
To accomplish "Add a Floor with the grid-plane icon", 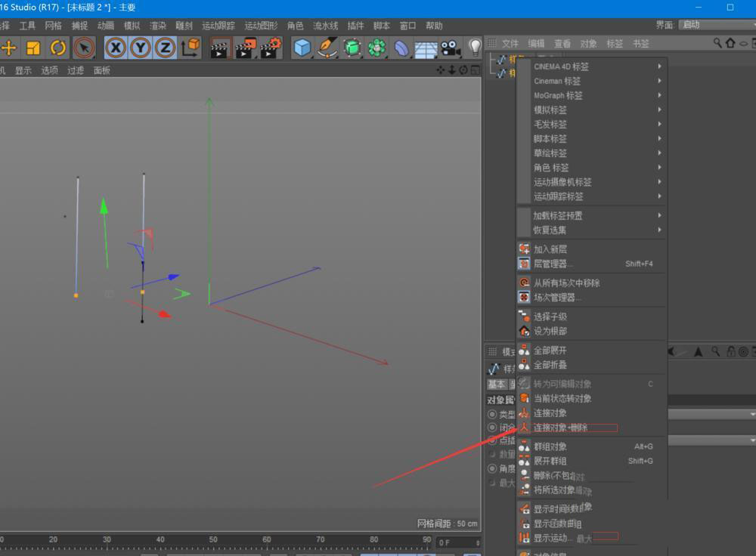I will (x=426, y=49).
